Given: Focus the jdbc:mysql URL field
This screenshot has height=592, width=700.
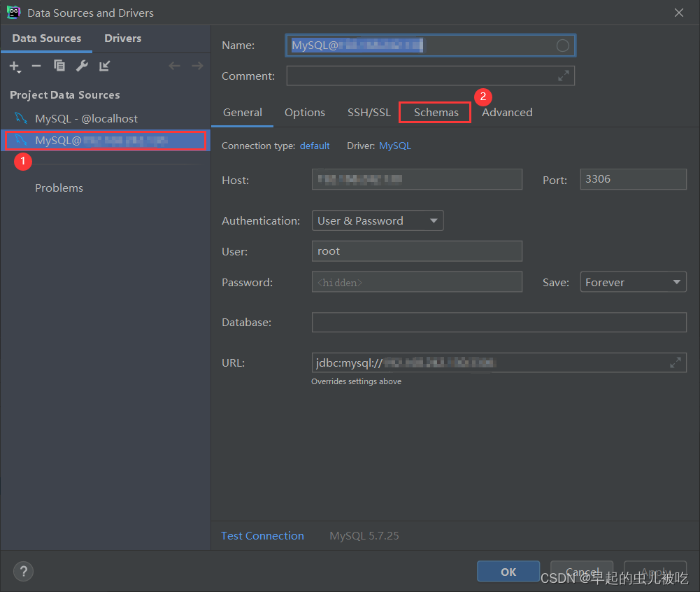Looking at the screenshot, I should pos(499,362).
